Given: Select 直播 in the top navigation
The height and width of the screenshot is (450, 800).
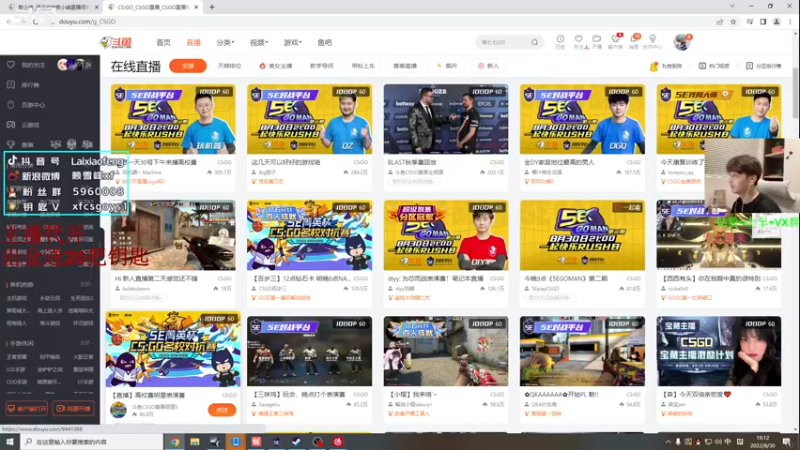Looking at the screenshot, I should 193,42.
